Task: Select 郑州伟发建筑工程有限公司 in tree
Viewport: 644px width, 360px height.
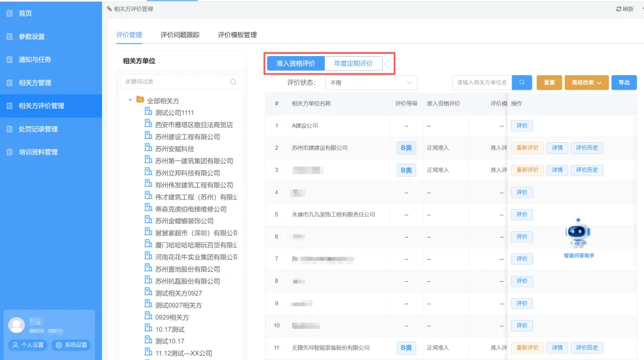Action: click(x=194, y=185)
